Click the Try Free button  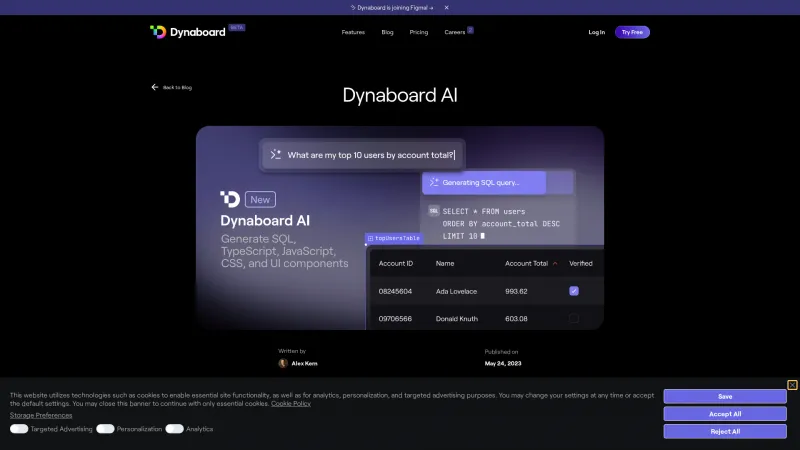[632, 32]
